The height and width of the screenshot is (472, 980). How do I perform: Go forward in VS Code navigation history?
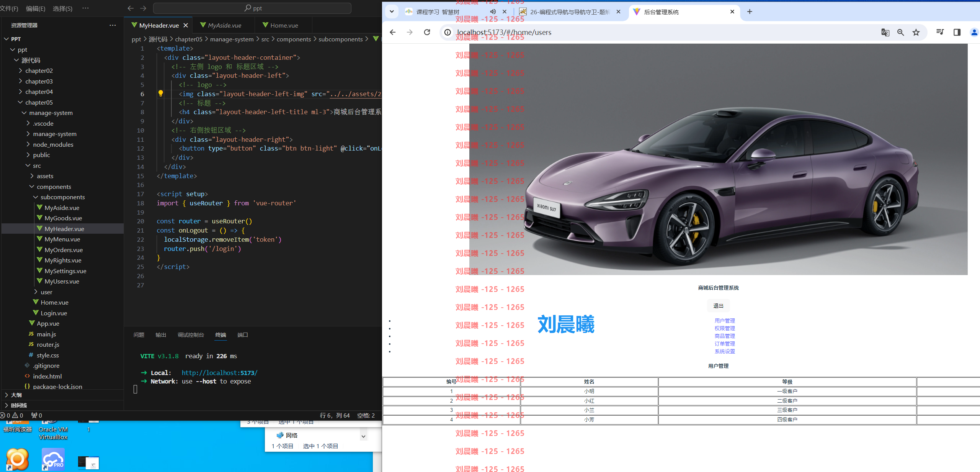click(143, 8)
